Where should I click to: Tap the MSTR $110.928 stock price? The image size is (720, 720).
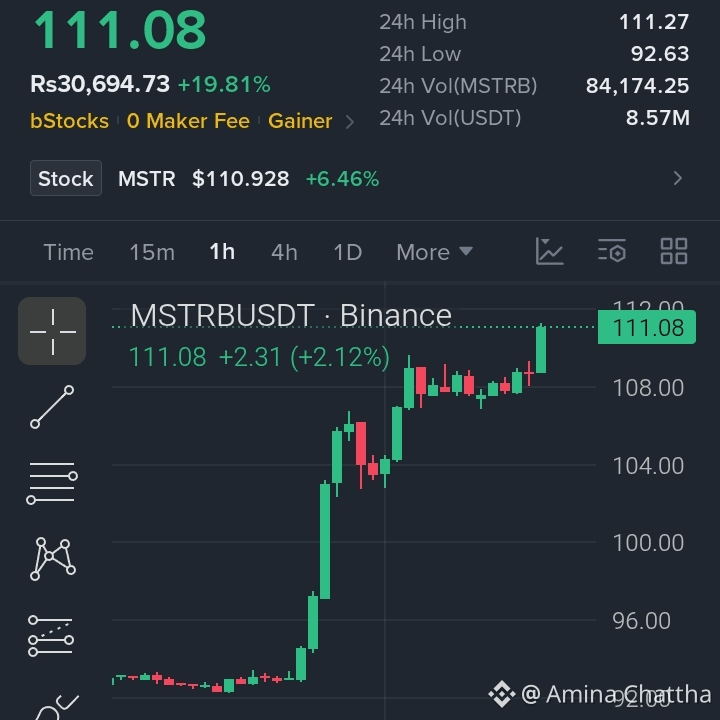(x=203, y=179)
